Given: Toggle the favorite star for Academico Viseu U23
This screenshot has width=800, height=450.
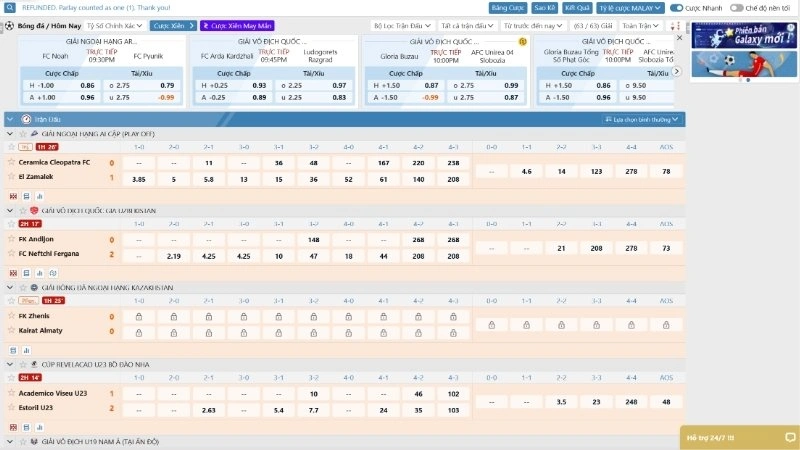Looking at the screenshot, I should [x=12, y=393].
